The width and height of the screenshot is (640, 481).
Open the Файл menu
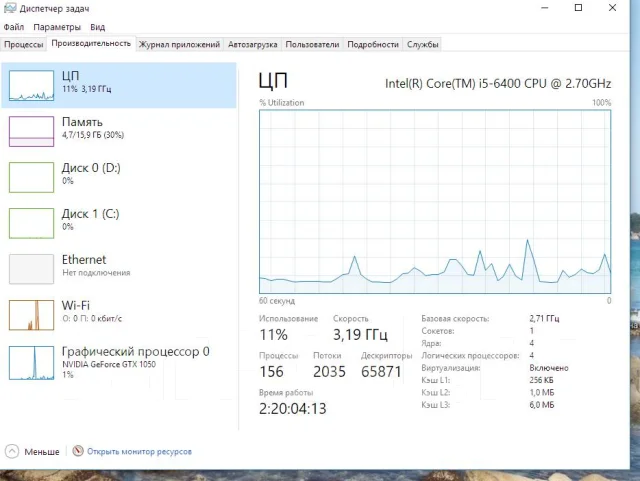pyautogui.click(x=14, y=27)
